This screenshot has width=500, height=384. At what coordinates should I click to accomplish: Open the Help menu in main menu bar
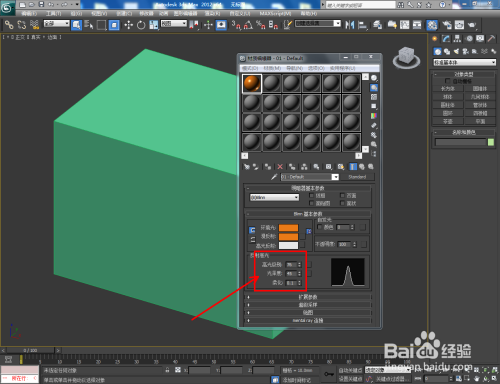pos(309,13)
